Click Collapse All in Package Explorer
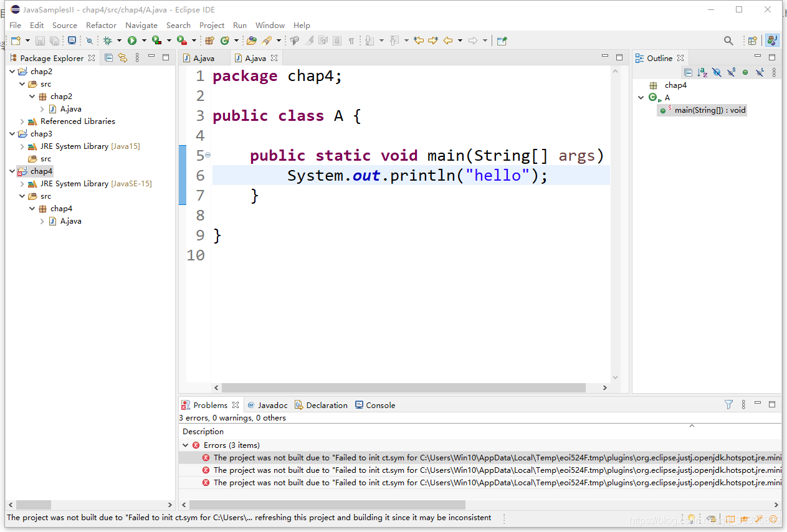This screenshot has width=787, height=532. (108, 58)
